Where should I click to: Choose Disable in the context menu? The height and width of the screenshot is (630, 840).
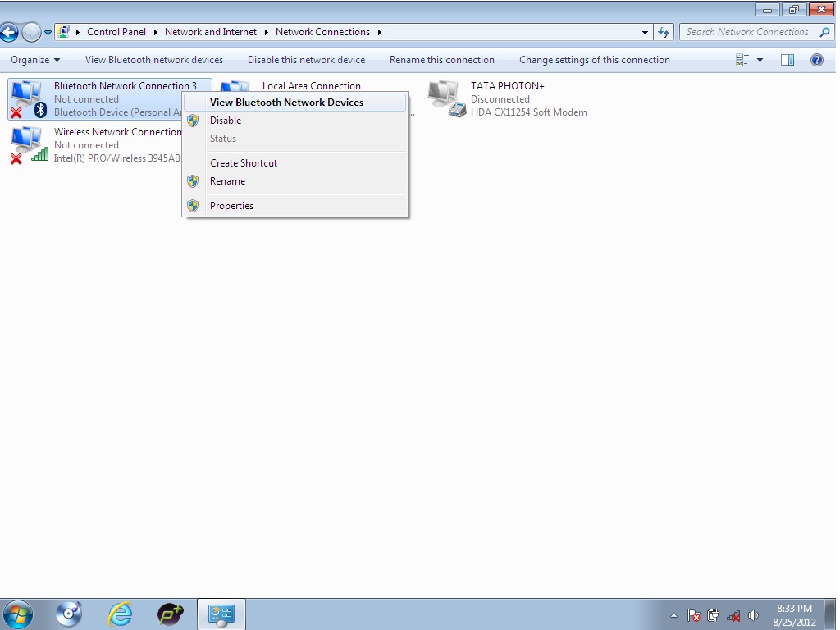tap(294, 121)
